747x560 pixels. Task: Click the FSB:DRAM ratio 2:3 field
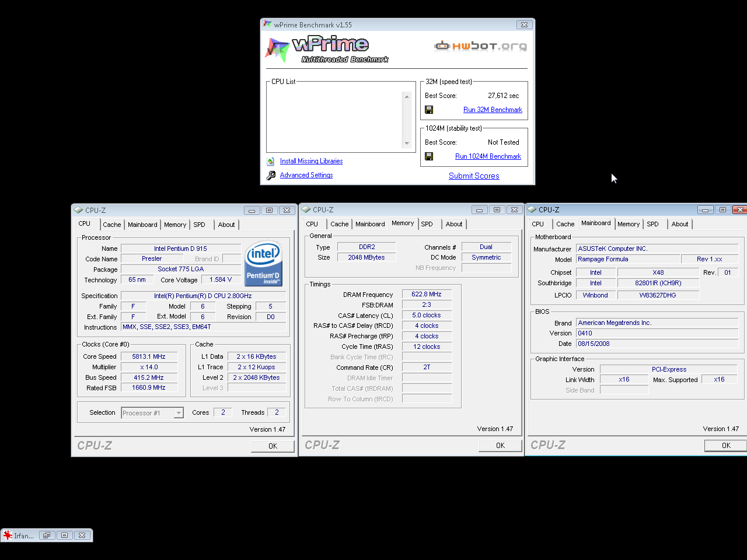tap(427, 305)
